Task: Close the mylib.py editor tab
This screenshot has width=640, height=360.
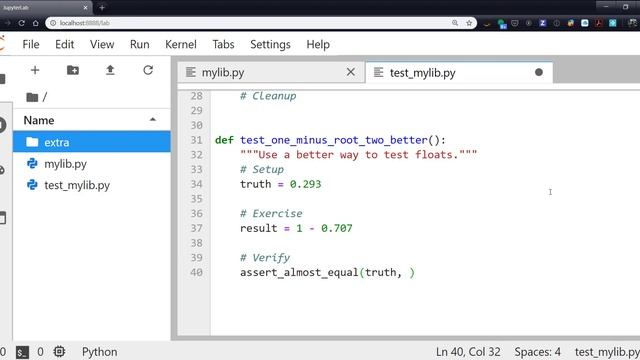Action: (x=351, y=72)
